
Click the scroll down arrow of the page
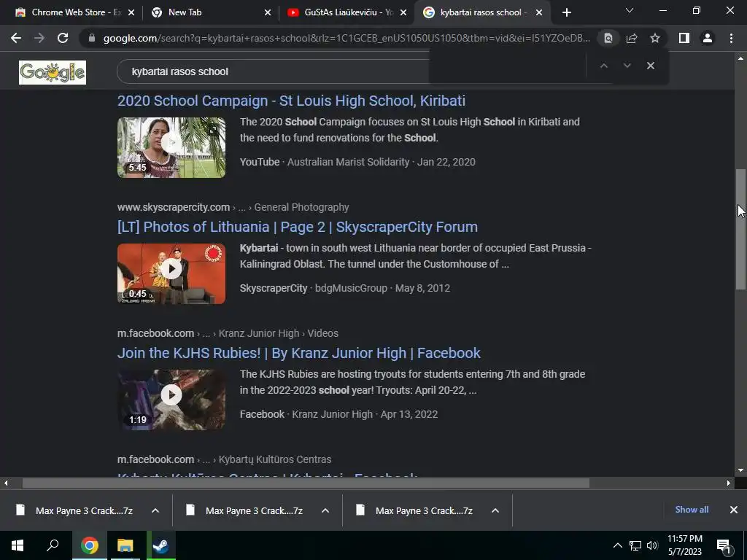coord(740,470)
